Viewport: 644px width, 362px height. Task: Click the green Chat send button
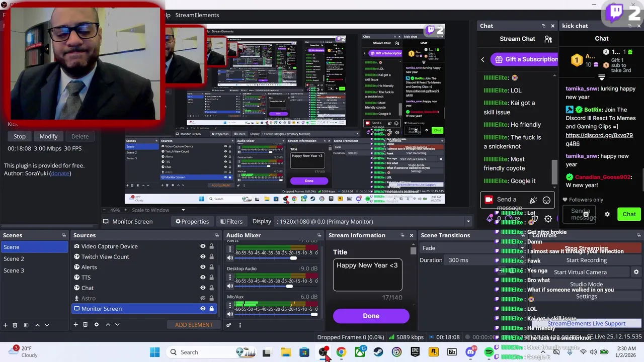[629, 214]
